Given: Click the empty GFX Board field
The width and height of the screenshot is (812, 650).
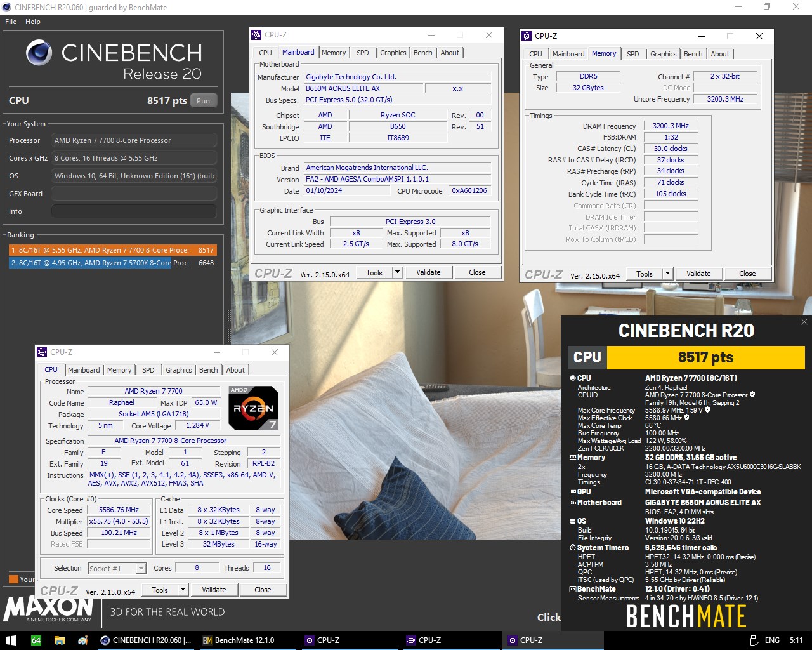Looking at the screenshot, I should (x=134, y=194).
